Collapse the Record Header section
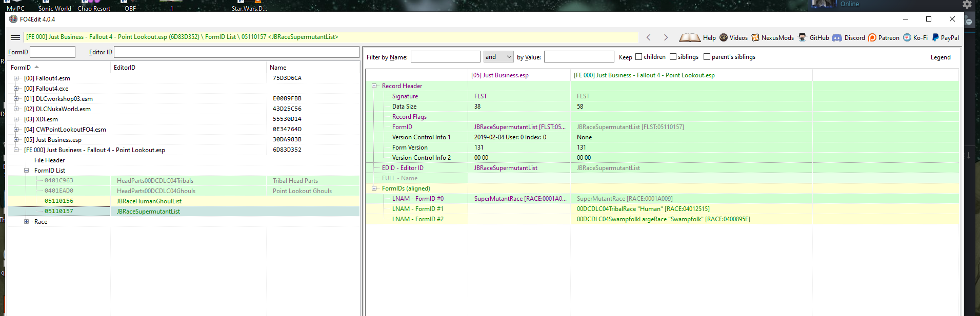This screenshot has width=980, height=316. tap(374, 86)
